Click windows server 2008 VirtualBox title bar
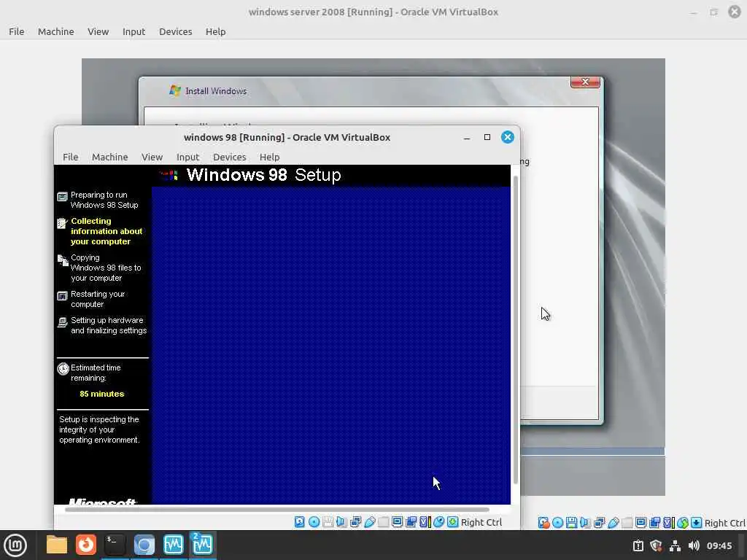Viewport: 747px width, 560px height. click(x=373, y=12)
